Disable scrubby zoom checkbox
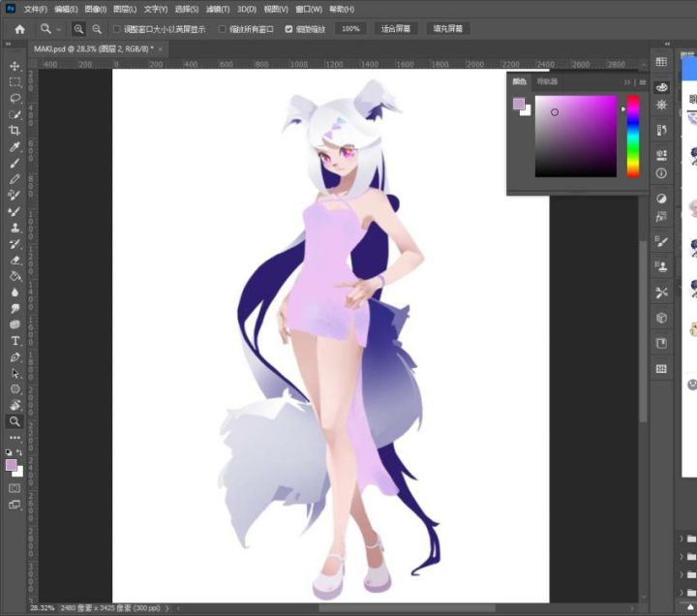This screenshot has width=697, height=616. [288, 29]
